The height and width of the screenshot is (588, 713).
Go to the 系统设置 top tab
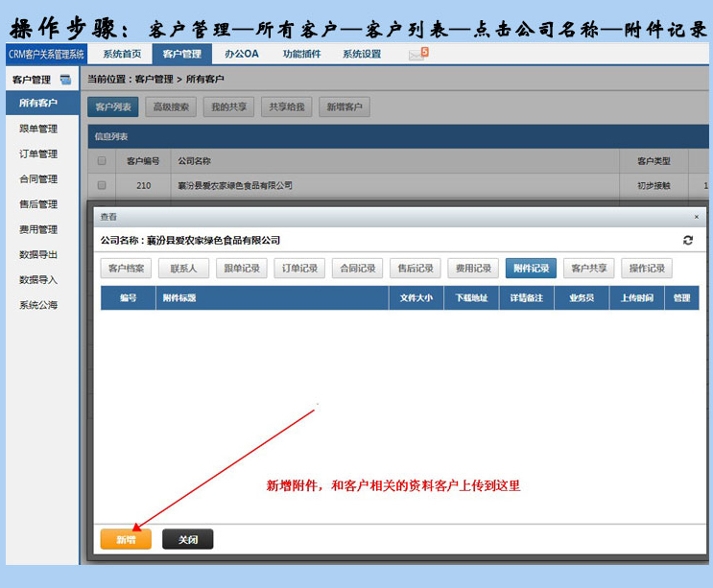point(362,55)
